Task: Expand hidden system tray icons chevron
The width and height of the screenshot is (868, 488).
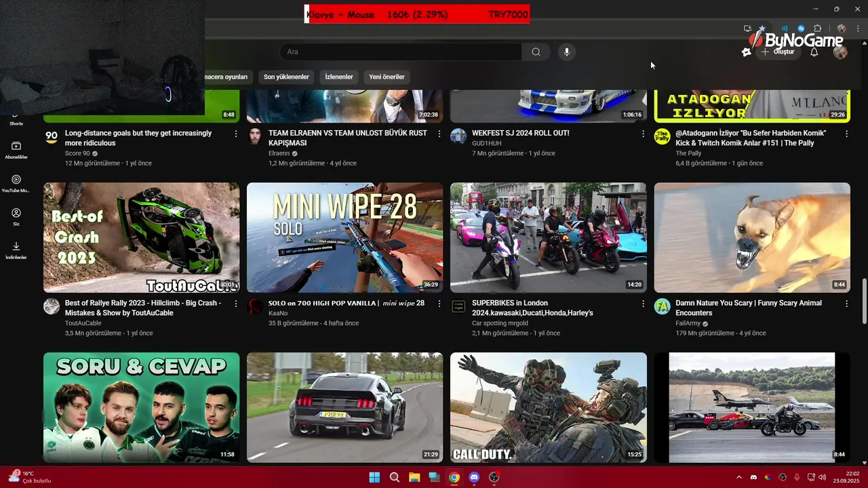Action: (739, 477)
